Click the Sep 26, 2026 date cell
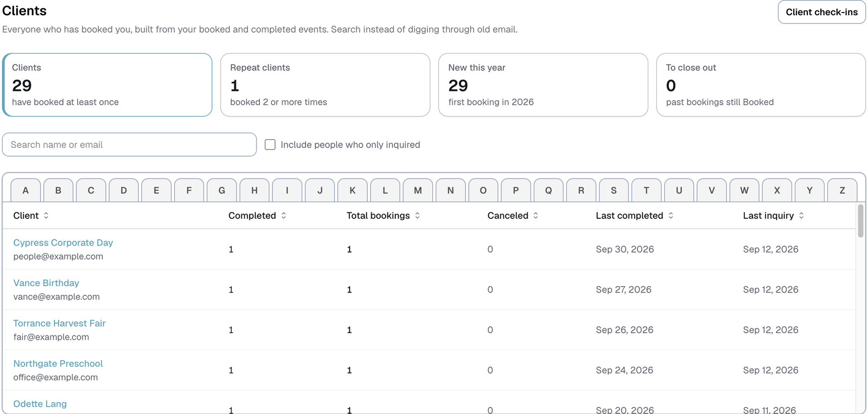The width and height of the screenshot is (868, 414). pyautogui.click(x=624, y=330)
